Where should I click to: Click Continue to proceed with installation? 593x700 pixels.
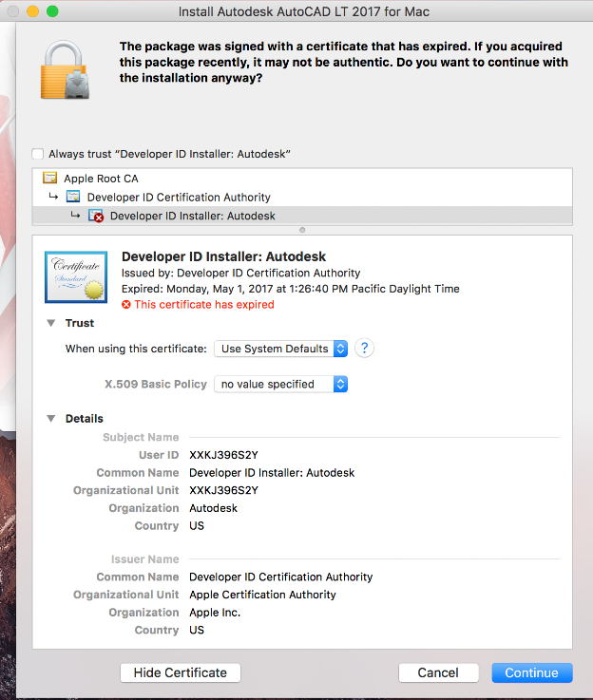coord(532,672)
